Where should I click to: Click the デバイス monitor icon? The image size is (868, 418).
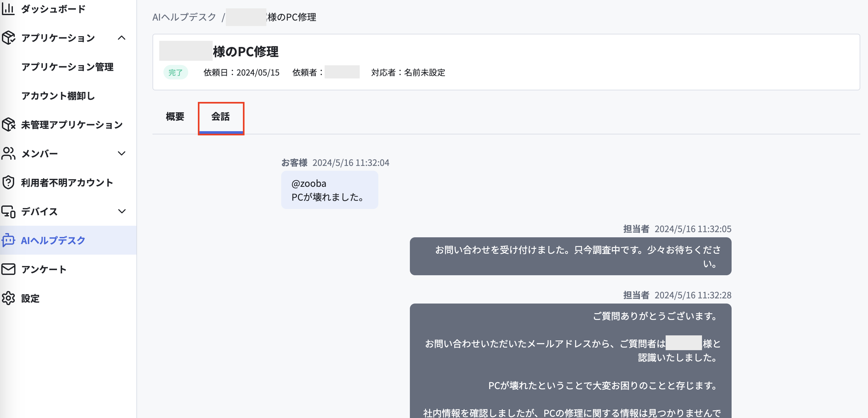(8, 212)
